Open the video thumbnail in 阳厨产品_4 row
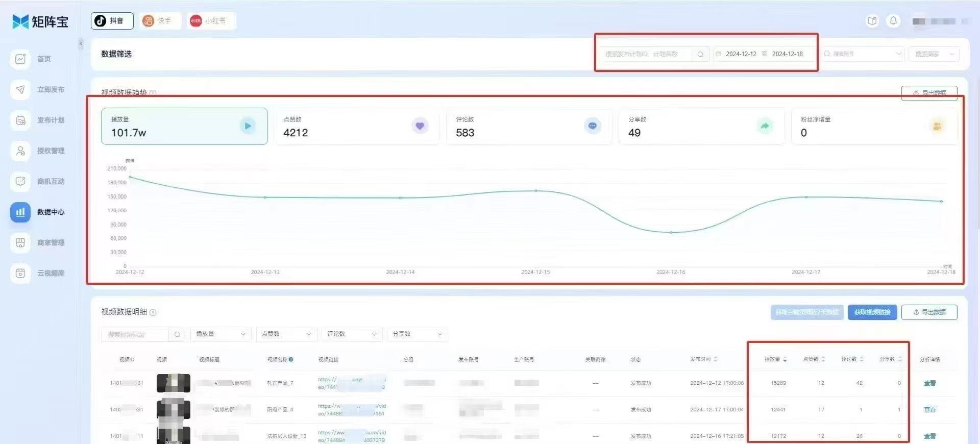Image resolution: width=980 pixels, height=444 pixels. 174,410
